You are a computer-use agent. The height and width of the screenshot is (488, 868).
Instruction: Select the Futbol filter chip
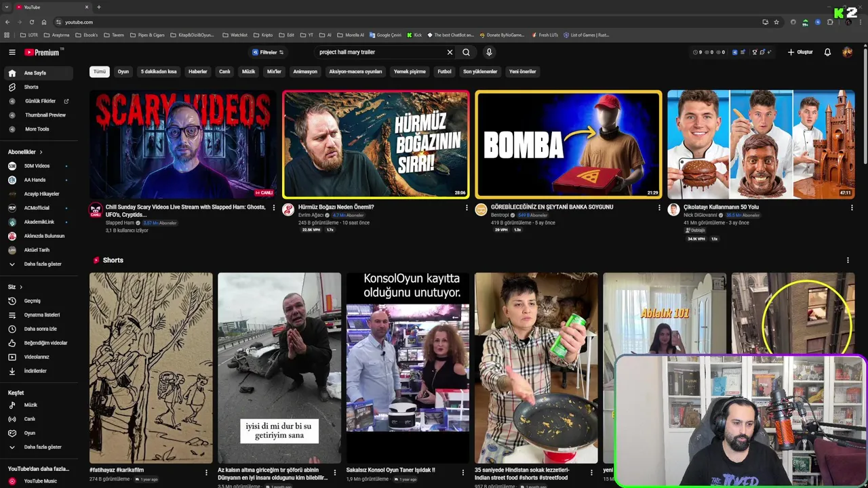[x=444, y=71]
